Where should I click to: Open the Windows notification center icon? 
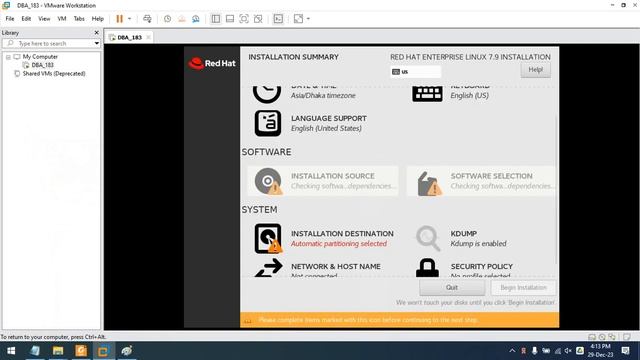pyautogui.click(x=625, y=351)
